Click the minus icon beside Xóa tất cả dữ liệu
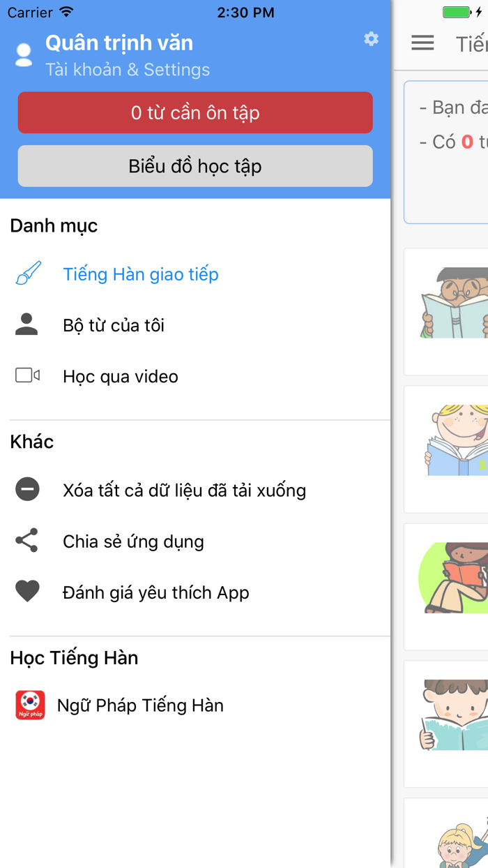 [27, 489]
